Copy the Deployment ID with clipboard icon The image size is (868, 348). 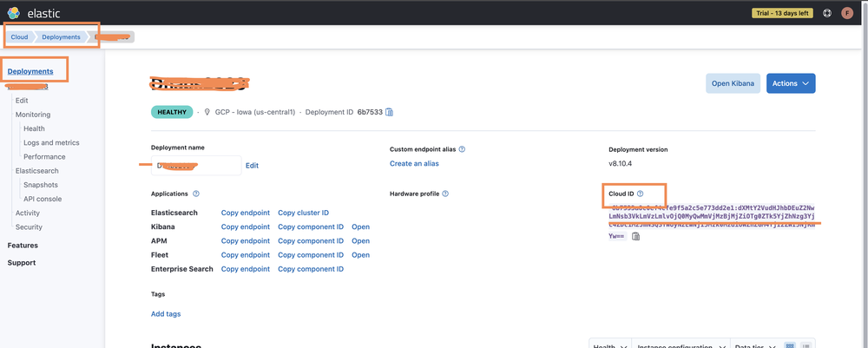click(389, 112)
